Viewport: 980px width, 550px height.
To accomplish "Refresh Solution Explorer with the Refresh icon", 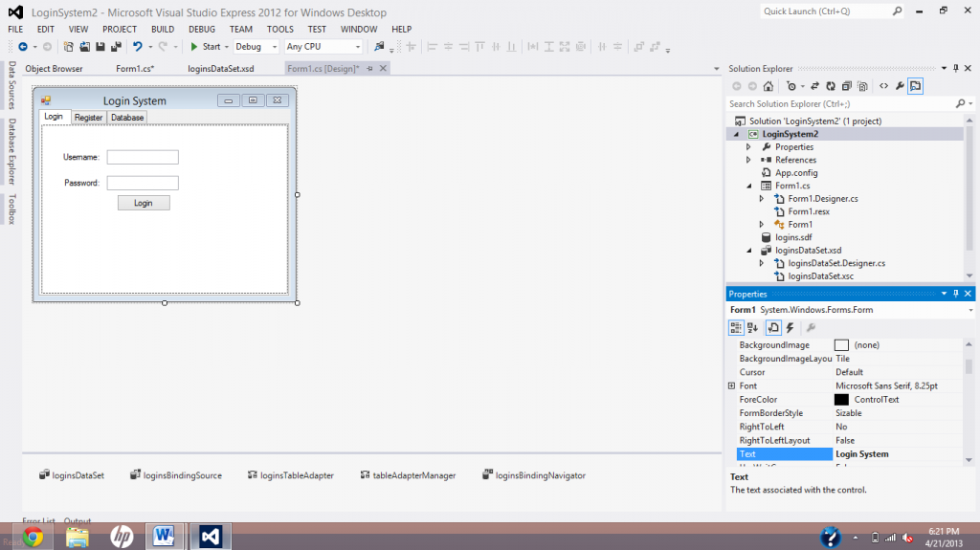I will (831, 86).
